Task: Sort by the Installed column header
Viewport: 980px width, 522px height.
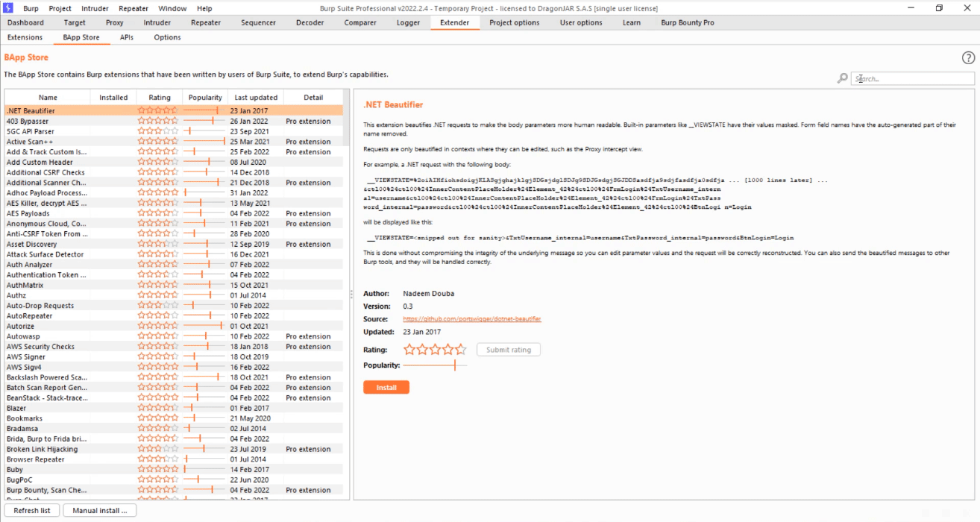Action: pyautogui.click(x=113, y=98)
